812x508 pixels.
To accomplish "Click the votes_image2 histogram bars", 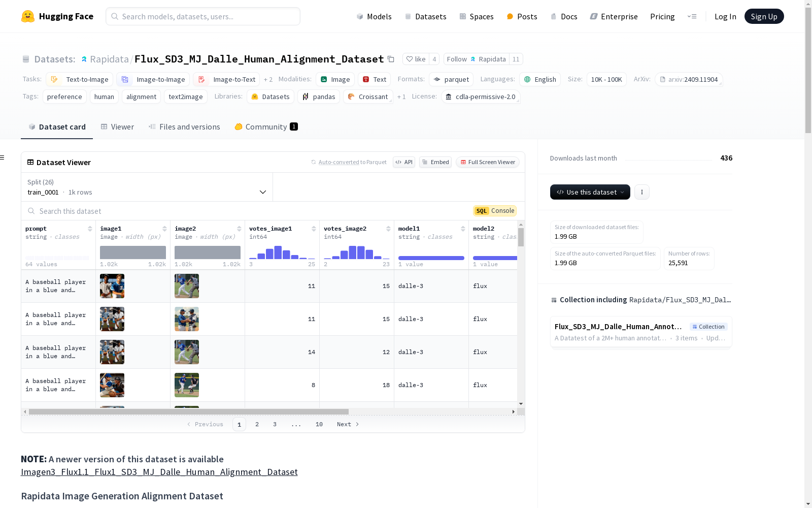I will [357, 252].
